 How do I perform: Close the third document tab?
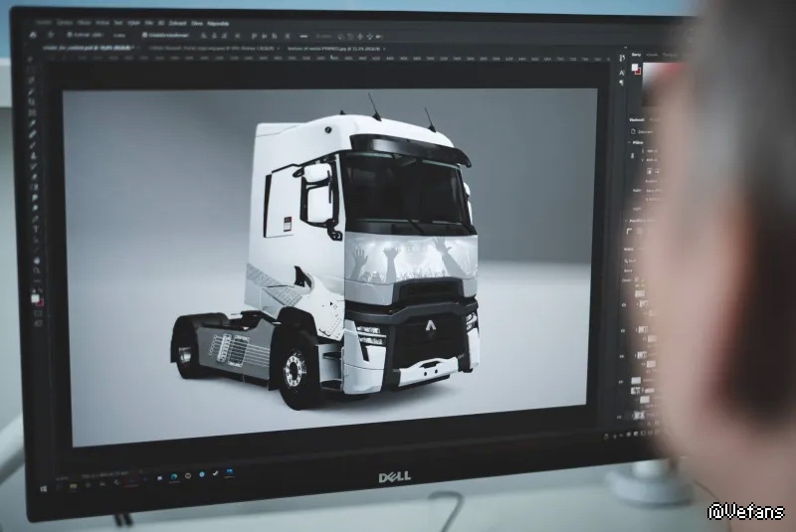(384, 49)
